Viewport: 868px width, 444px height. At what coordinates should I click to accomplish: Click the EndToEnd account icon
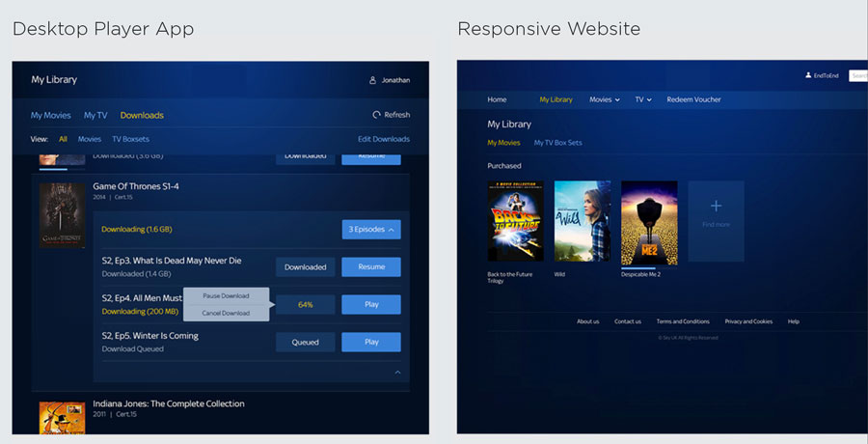(808, 75)
